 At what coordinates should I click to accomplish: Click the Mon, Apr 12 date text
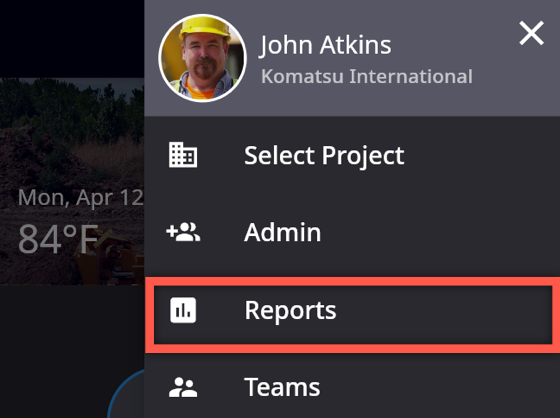[x=81, y=198]
